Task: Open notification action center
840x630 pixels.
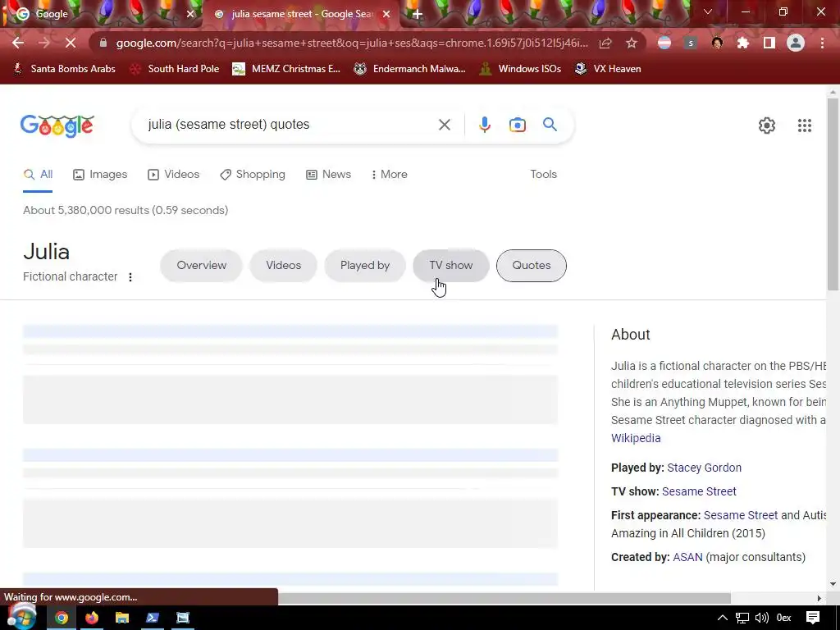Action: (x=813, y=618)
